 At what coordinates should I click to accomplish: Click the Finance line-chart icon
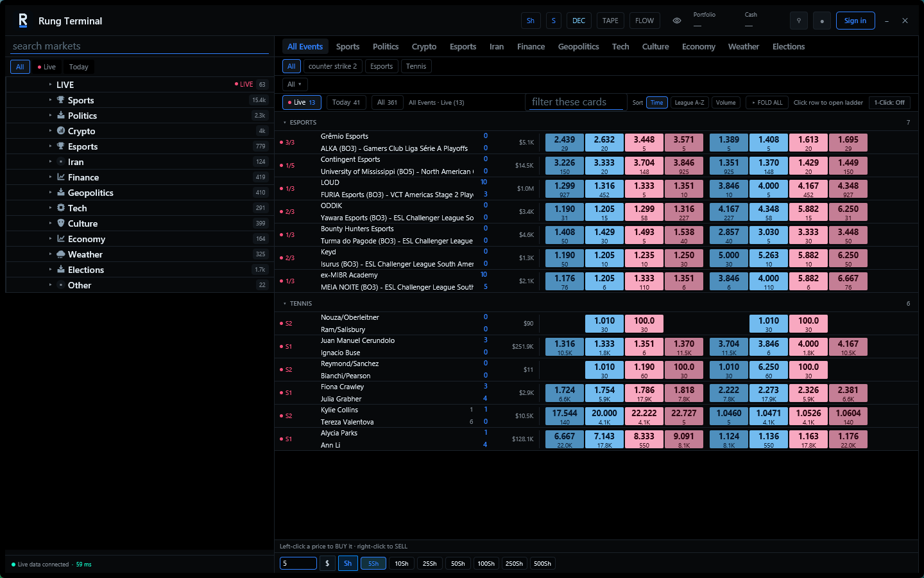click(61, 177)
